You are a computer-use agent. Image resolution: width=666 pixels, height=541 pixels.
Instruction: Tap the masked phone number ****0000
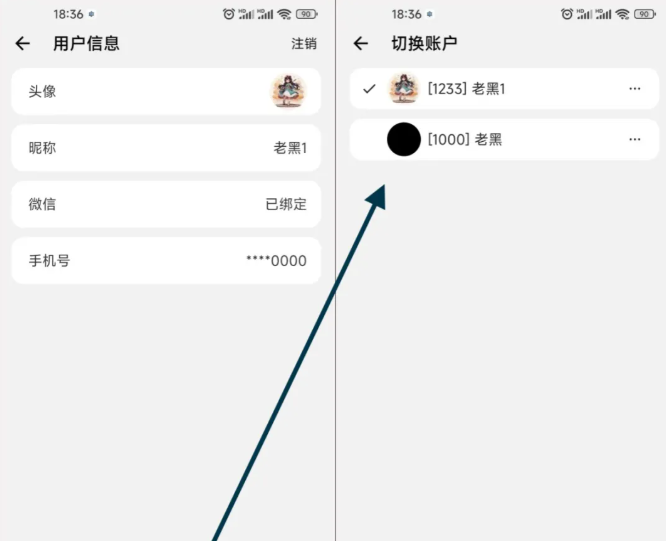pos(277,261)
